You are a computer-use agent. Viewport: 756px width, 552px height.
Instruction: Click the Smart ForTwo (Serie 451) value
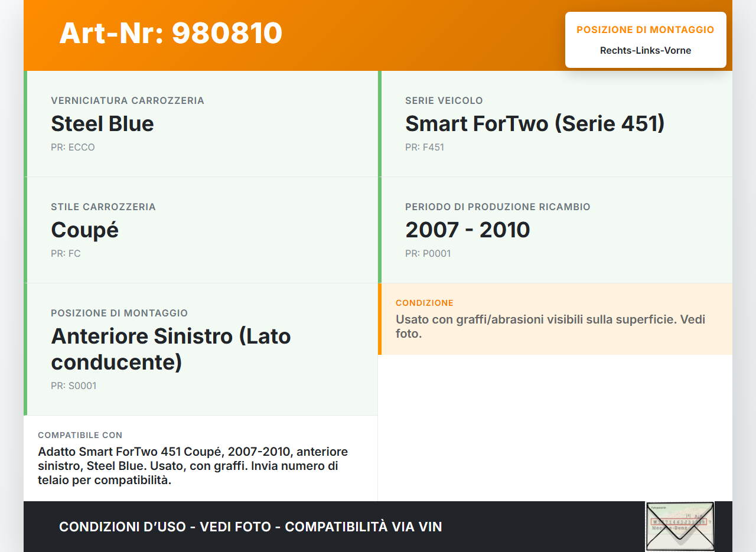click(535, 124)
